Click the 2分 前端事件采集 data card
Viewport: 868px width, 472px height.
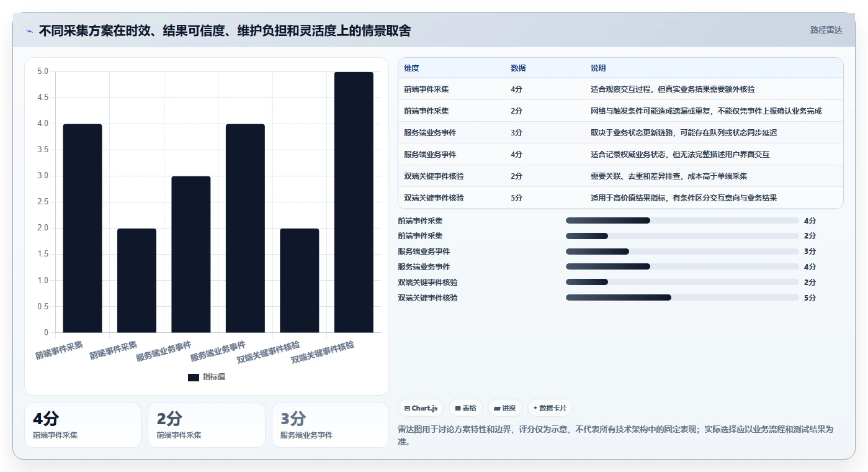click(x=206, y=425)
